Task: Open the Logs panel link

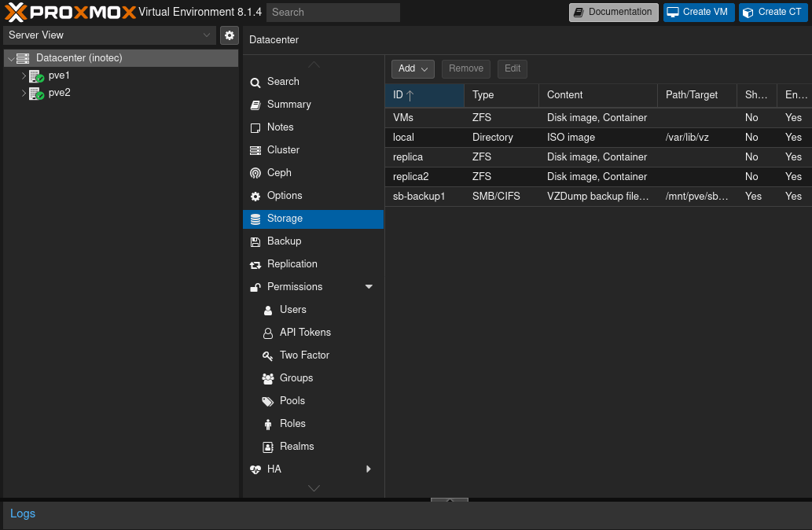Action: pyautogui.click(x=23, y=513)
